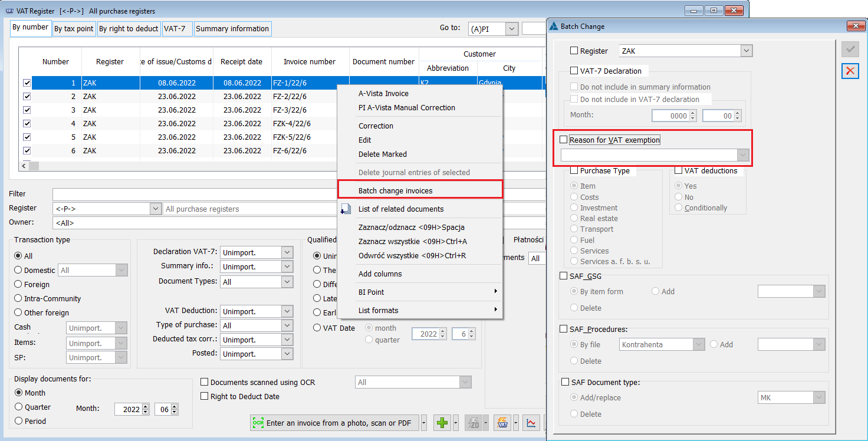Tick the SAF_Procedures checkbox
868x441 pixels.
564,328
